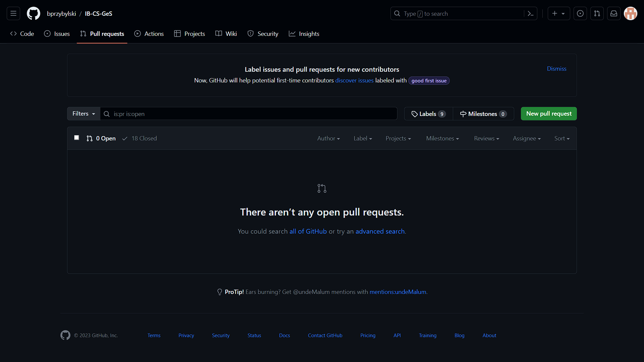Expand the Reviews filter dropdown
The width and height of the screenshot is (644, 362).
486,138
